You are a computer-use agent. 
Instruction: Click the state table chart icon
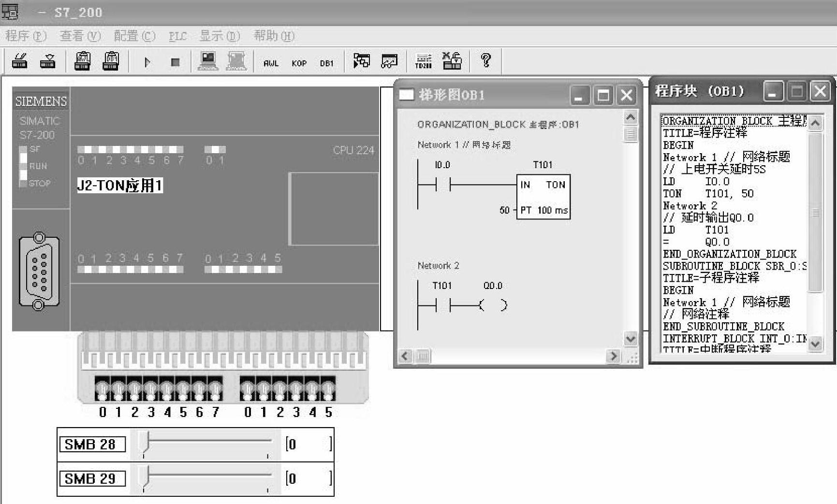pyautogui.click(x=389, y=61)
